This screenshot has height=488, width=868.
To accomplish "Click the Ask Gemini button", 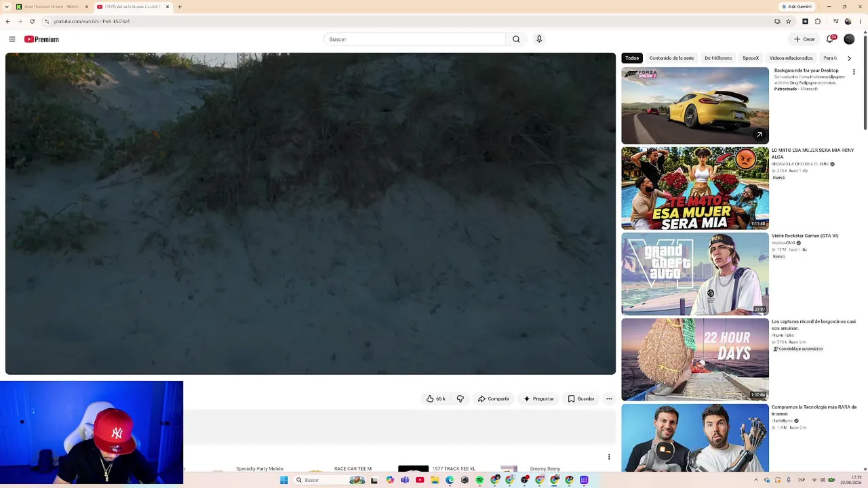I will (x=796, y=7).
